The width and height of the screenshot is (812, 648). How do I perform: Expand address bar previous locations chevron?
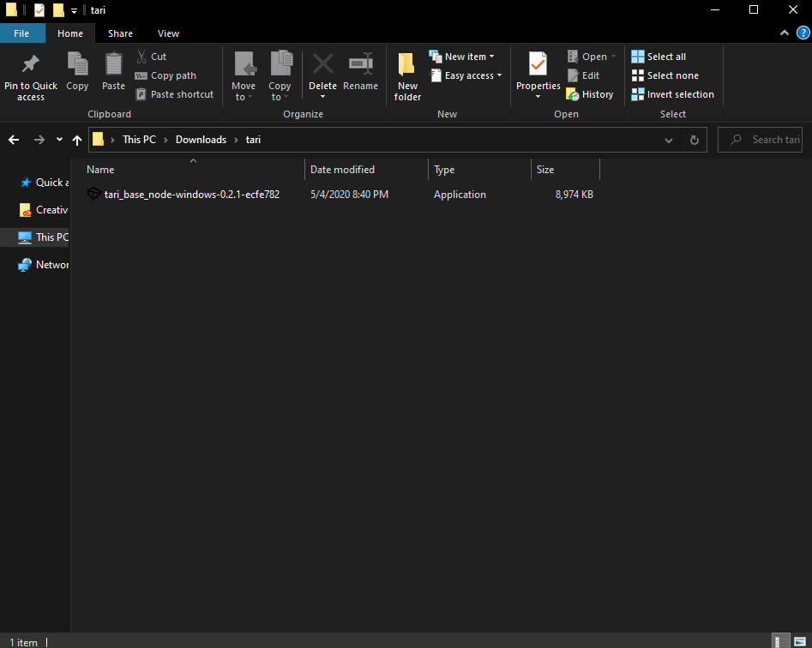669,140
